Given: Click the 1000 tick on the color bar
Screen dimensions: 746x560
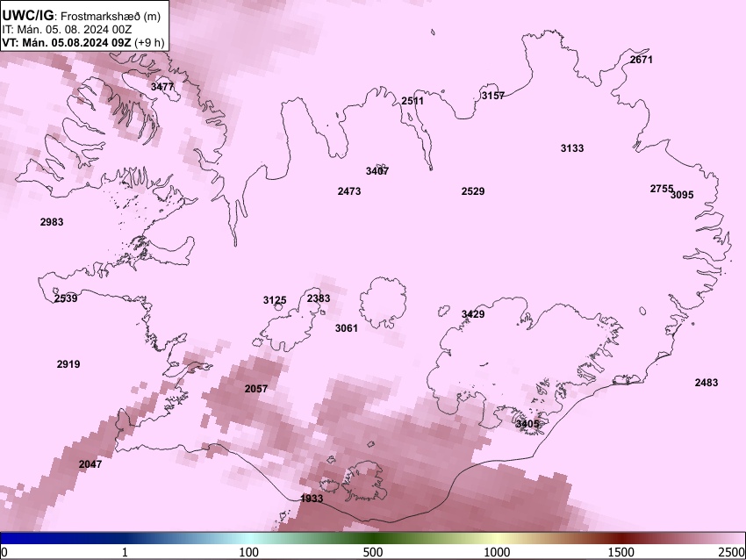Looking at the screenshot, I should click(x=497, y=552).
